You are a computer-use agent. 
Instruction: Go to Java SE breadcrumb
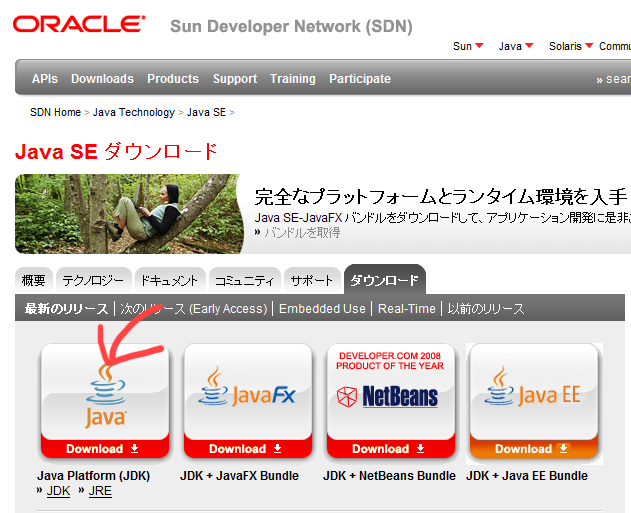[x=206, y=112]
